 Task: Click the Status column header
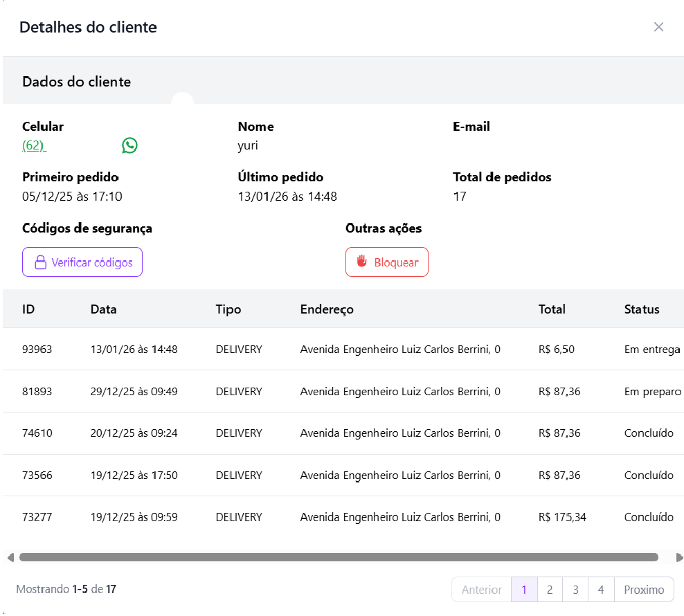pyautogui.click(x=641, y=309)
